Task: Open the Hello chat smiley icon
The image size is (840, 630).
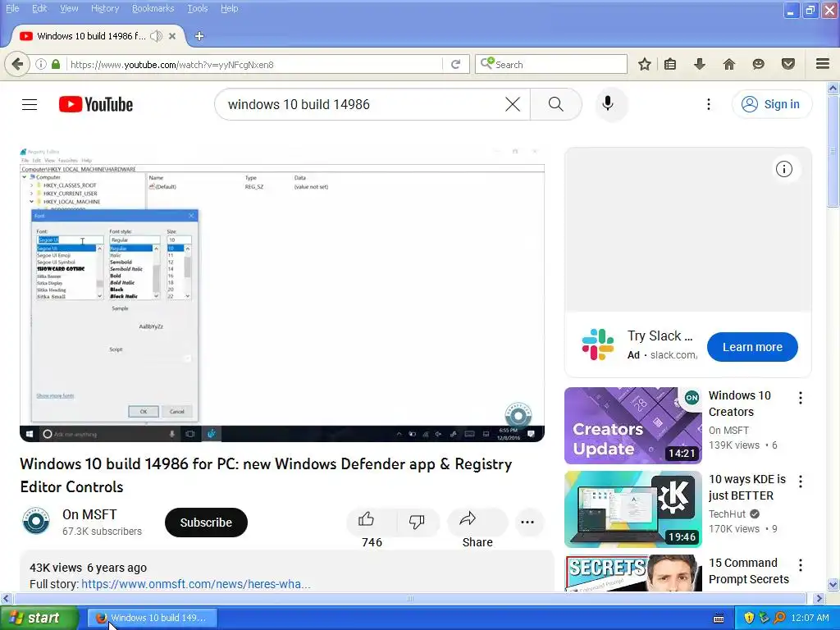Action: (758, 64)
